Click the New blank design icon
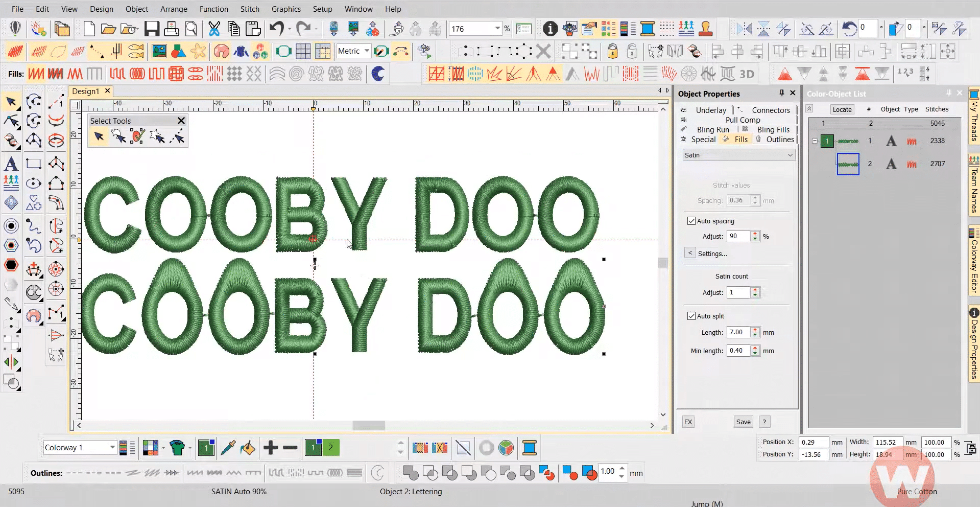Image resolution: width=980 pixels, height=507 pixels. tap(89, 29)
